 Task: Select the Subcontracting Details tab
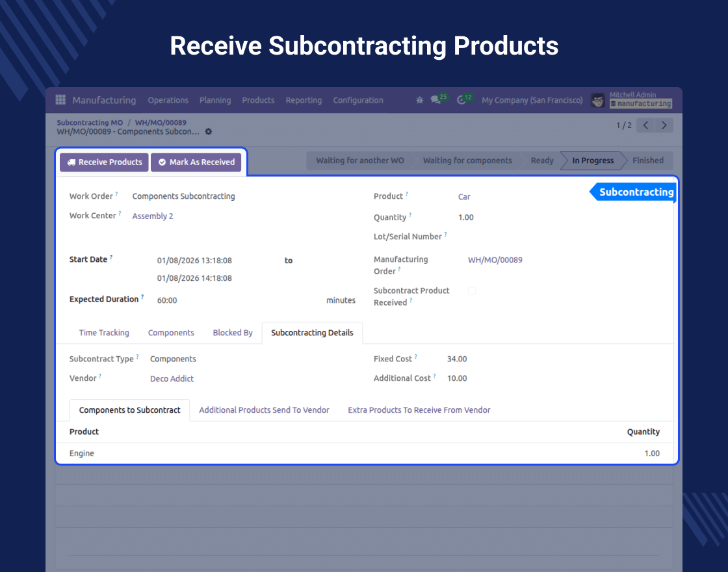[x=312, y=333]
